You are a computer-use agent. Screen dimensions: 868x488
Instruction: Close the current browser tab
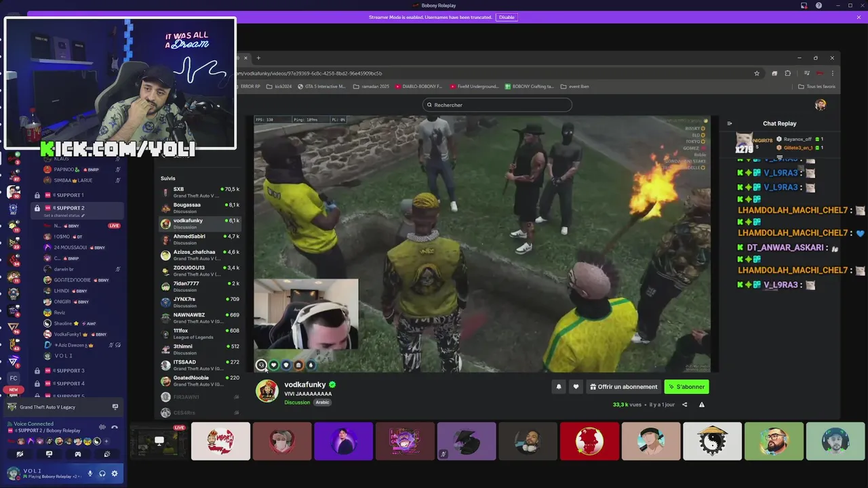(245, 58)
